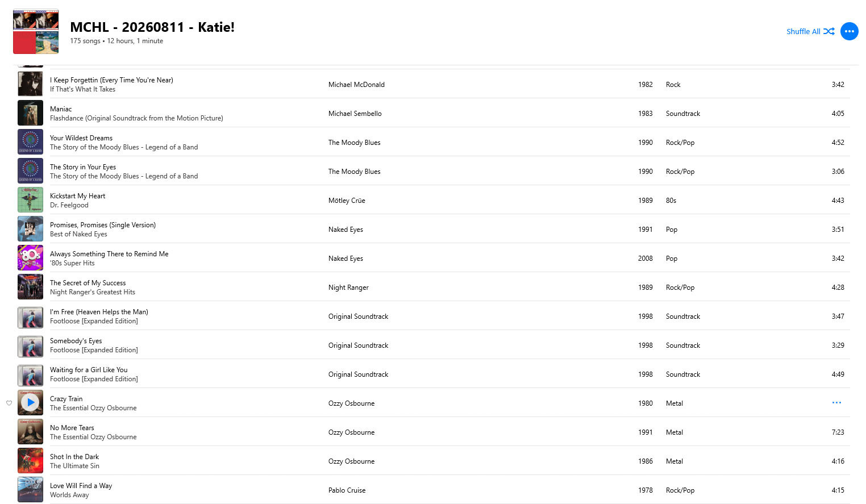Click the Mötley Crüe artist name
The width and height of the screenshot is (866, 504).
click(347, 201)
